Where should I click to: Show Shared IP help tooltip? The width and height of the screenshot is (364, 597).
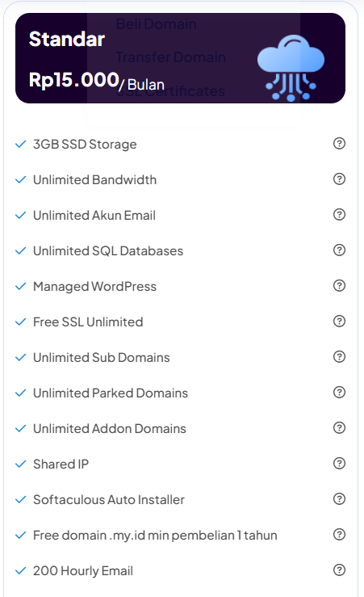[x=339, y=464]
